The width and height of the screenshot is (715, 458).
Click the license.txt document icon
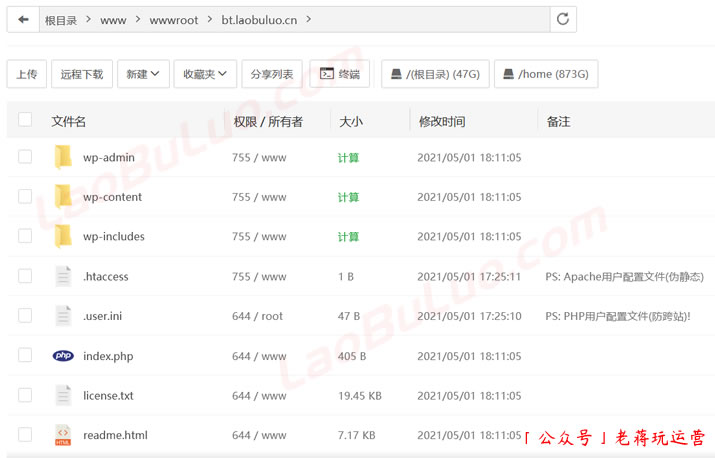coord(63,395)
